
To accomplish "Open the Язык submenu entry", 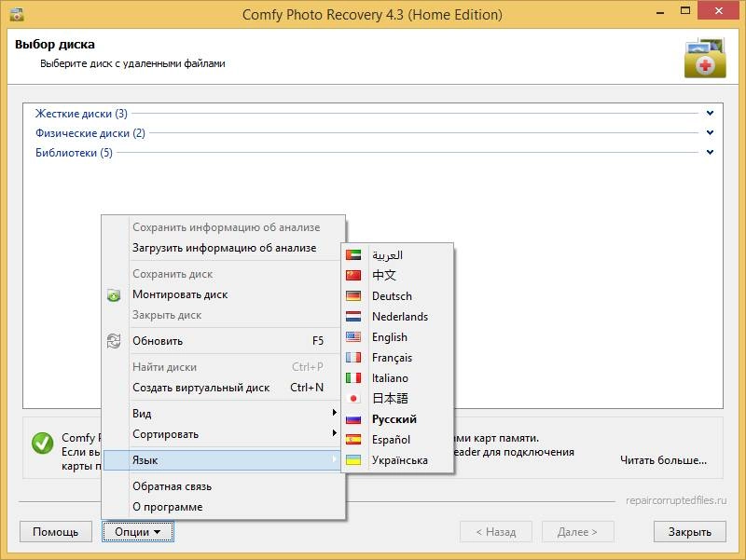I will [x=222, y=460].
